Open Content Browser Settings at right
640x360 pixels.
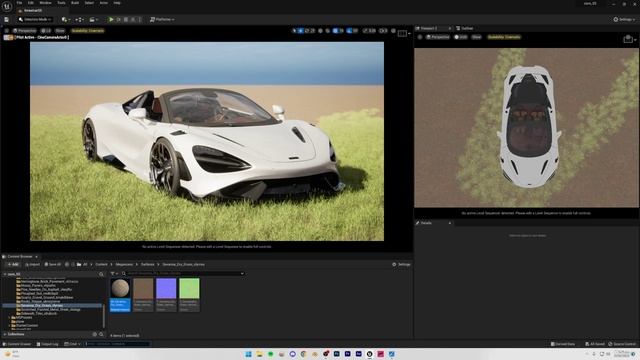tap(401, 264)
